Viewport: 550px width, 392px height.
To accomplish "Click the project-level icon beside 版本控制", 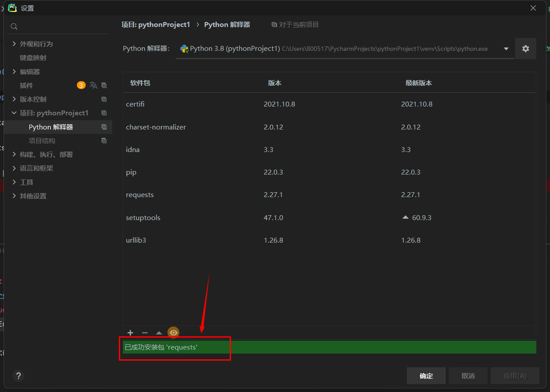I will click(x=104, y=99).
